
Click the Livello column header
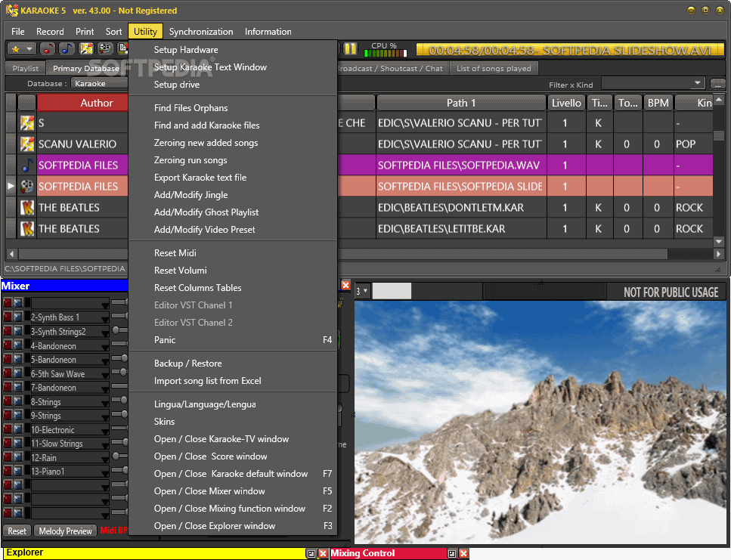[x=566, y=103]
